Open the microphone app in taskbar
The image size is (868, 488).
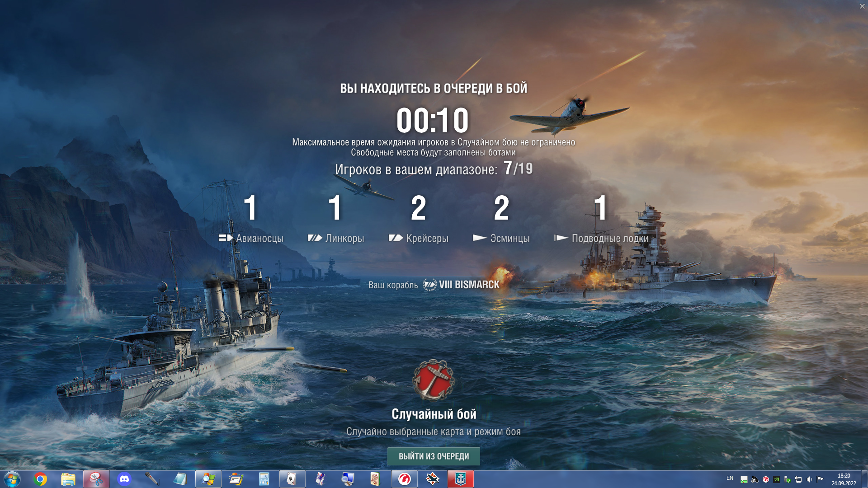(152, 479)
